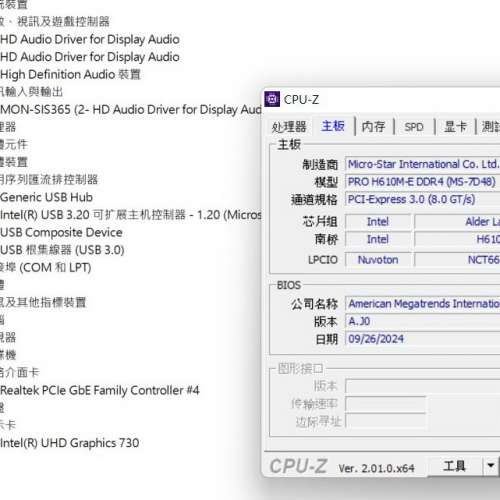Click the BIOS version A.J0 field

tap(422, 321)
